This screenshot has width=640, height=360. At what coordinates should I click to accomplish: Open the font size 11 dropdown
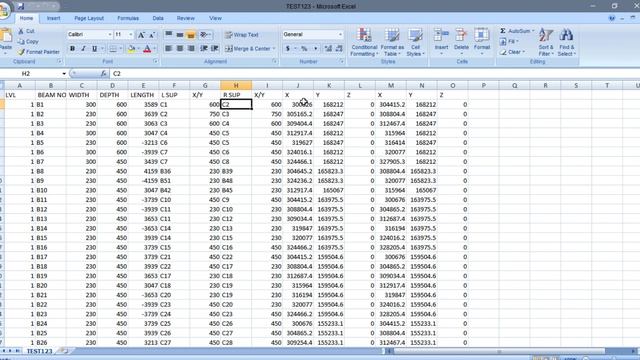[x=131, y=35]
